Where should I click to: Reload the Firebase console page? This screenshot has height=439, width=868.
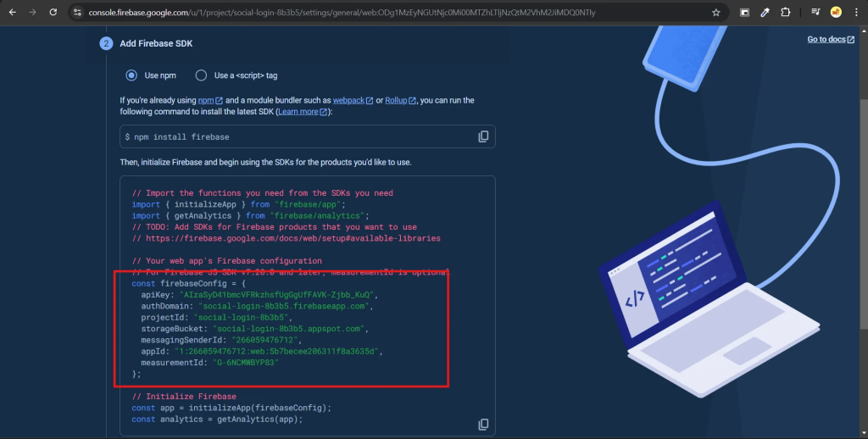click(x=53, y=13)
